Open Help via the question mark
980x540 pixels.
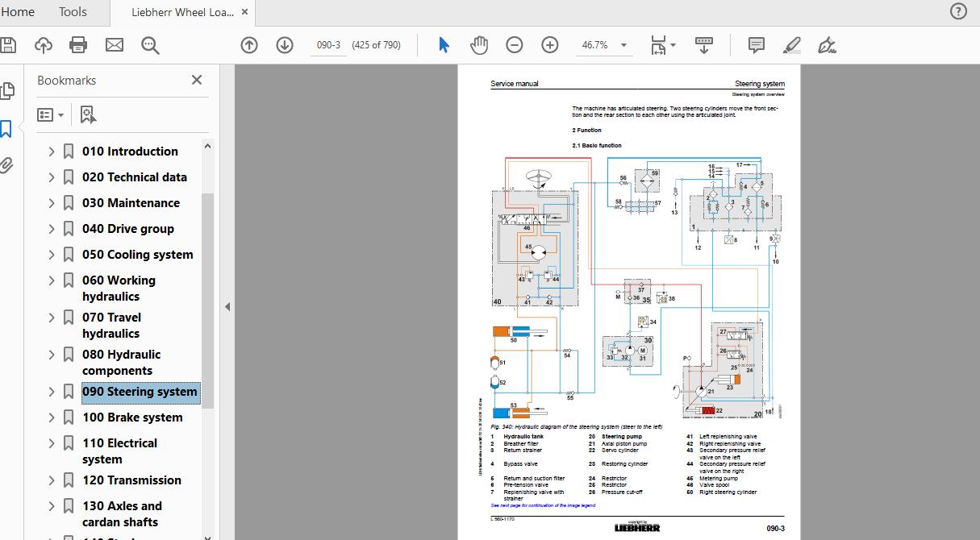pos(957,11)
